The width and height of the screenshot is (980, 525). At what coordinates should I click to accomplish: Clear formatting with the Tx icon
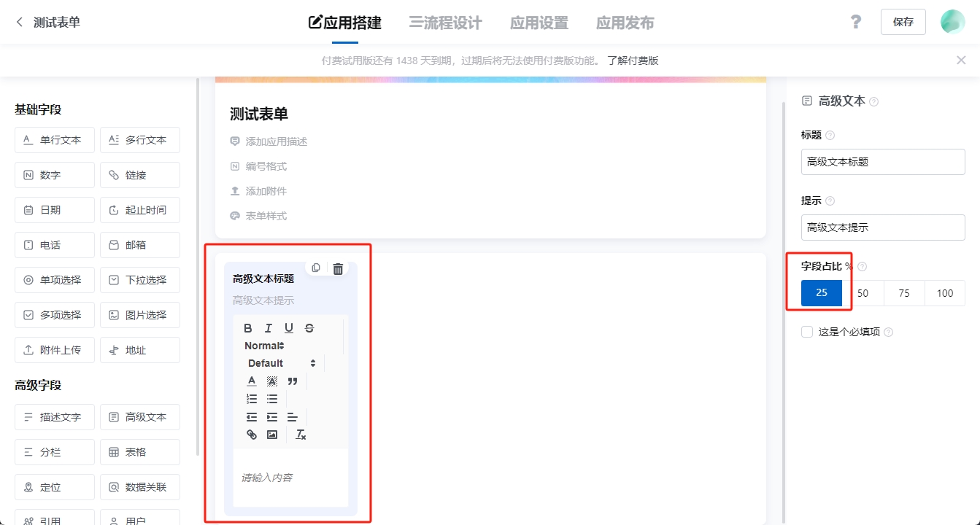point(301,435)
